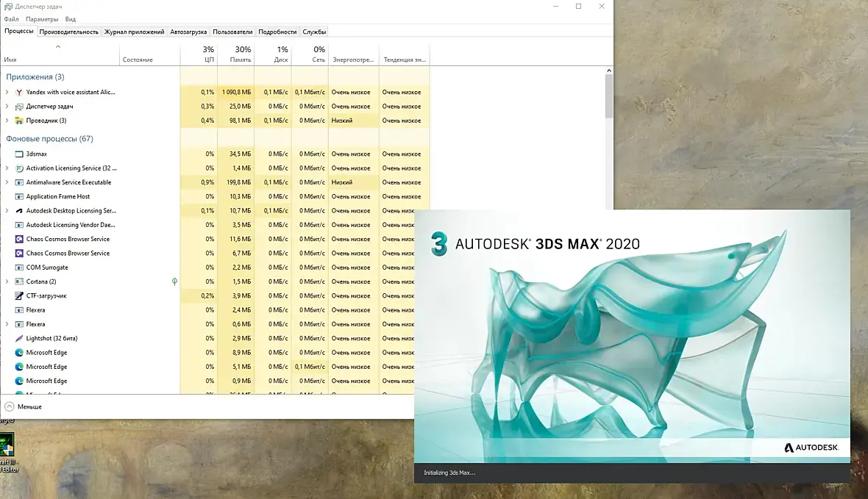Screen dimensions: 868x499
Task: Click the 3dsmax process icon
Action: 19,154
